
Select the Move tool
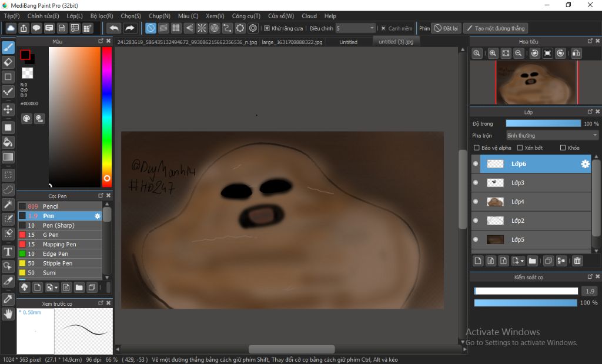click(x=8, y=109)
